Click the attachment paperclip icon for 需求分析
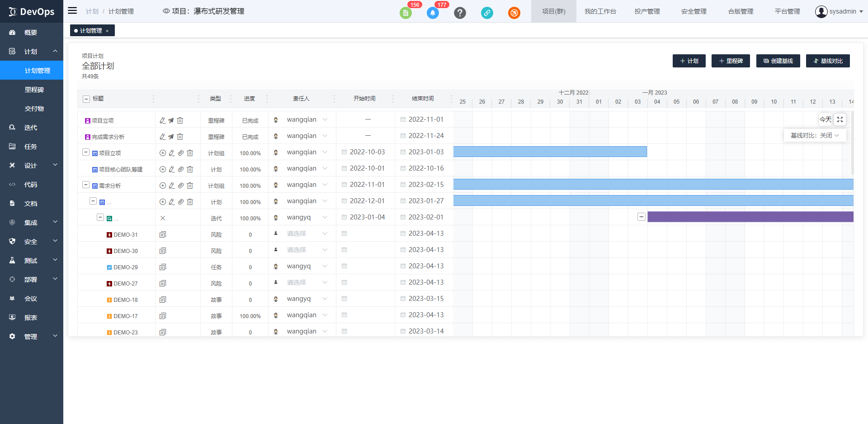 point(181,186)
